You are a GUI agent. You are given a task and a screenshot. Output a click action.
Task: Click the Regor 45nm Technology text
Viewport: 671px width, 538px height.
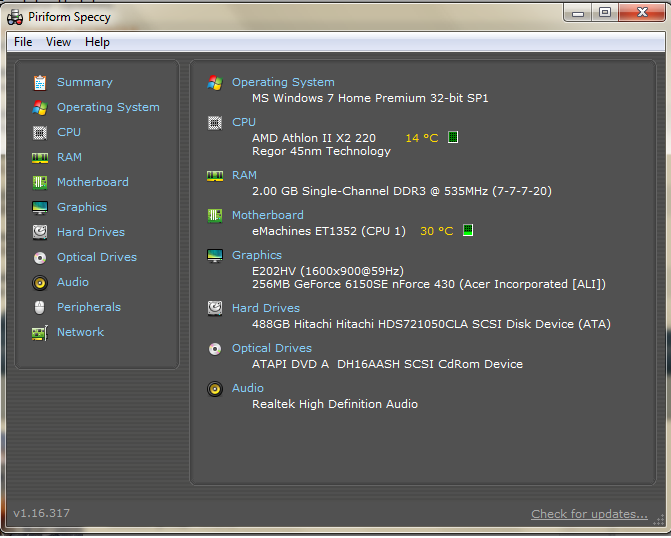[x=321, y=152]
